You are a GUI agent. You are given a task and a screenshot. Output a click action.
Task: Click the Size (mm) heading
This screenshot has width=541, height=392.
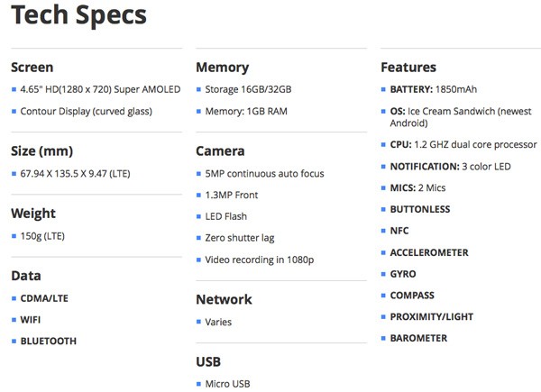click(42, 151)
